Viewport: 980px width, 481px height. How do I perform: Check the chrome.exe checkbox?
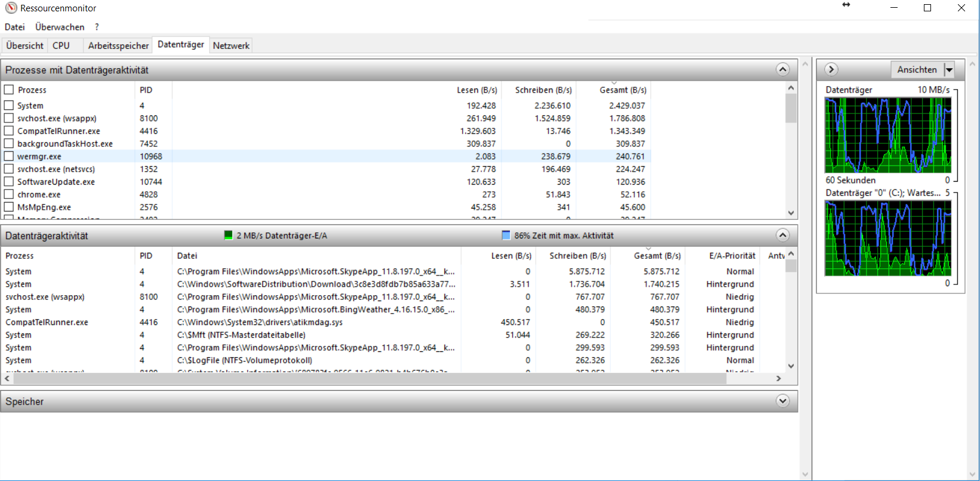[x=9, y=194]
